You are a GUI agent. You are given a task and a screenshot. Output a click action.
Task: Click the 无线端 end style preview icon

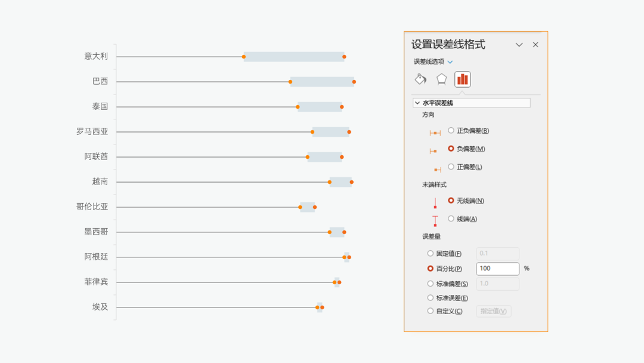435,203
